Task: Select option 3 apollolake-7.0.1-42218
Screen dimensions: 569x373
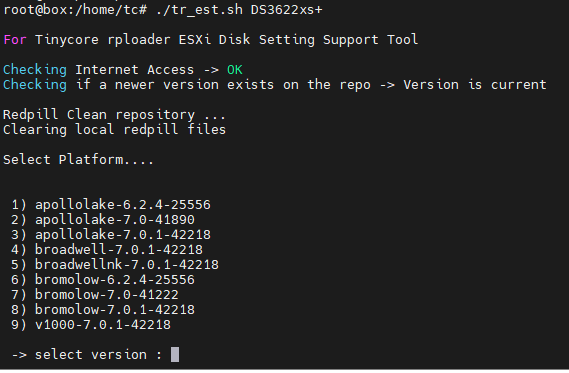Action: tap(111, 234)
